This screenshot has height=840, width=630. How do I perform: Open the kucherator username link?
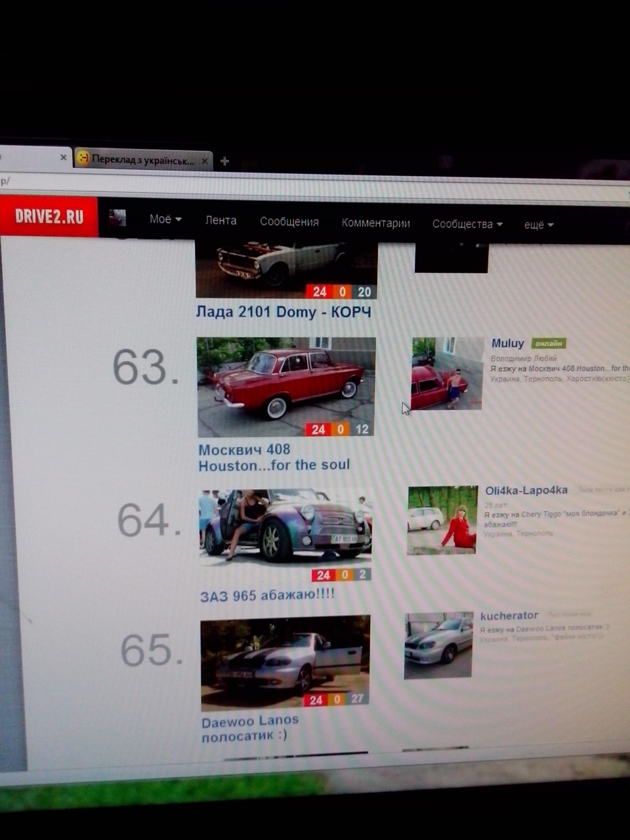click(509, 616)
